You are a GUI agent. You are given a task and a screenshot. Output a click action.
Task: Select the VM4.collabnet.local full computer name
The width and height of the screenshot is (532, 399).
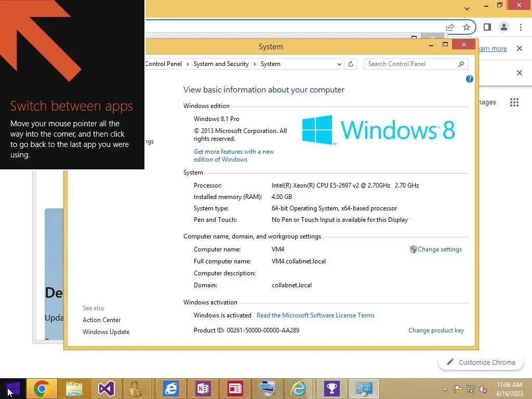pyautogui.click(x=299, y=261)
